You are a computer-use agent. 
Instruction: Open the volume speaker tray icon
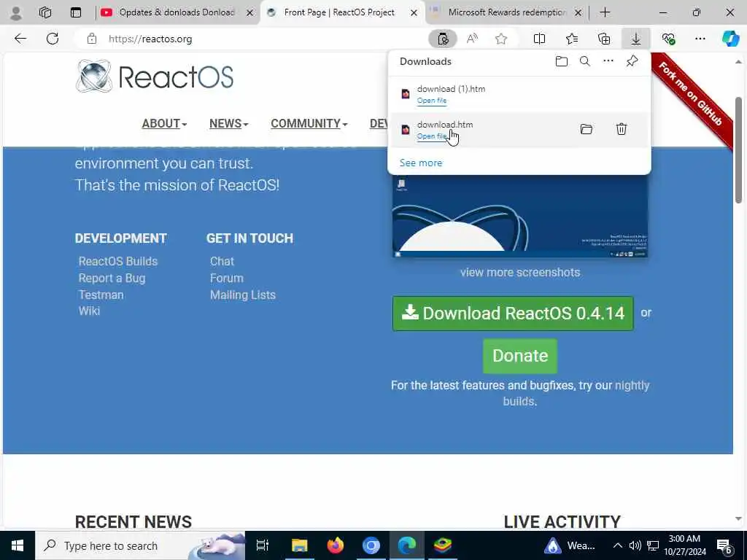coord(635,545)
